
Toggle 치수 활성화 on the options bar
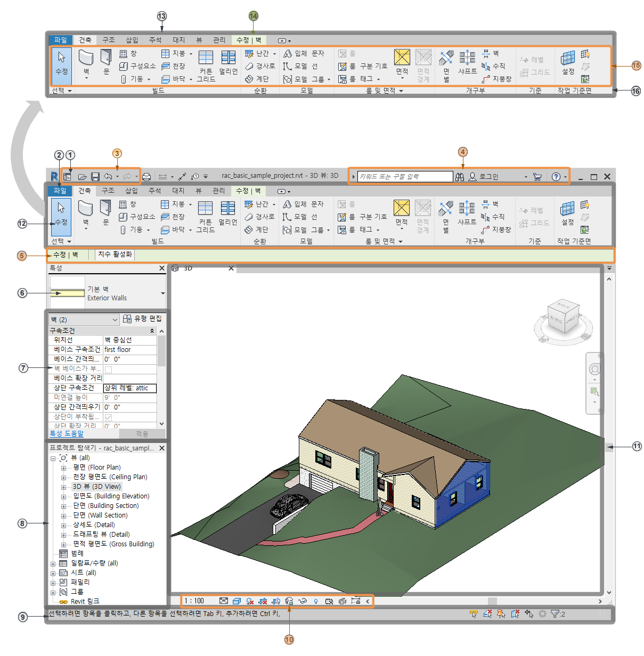(115, 255)
